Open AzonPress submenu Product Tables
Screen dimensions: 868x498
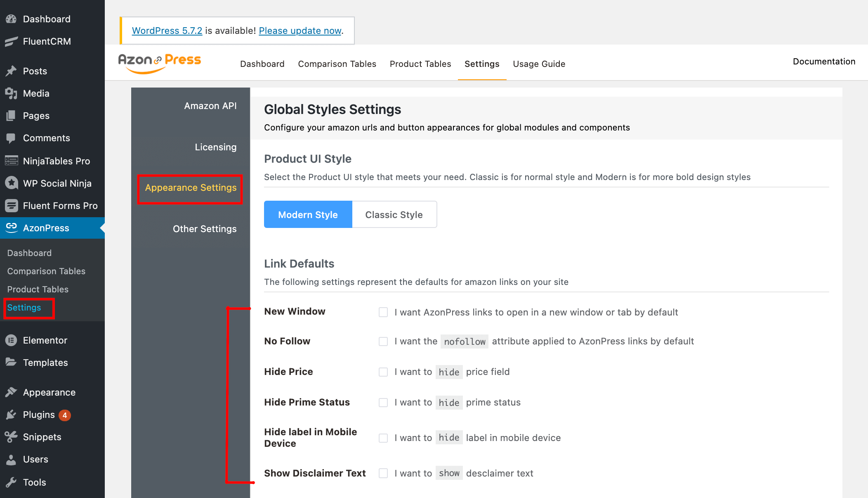(x=38, y=289)
